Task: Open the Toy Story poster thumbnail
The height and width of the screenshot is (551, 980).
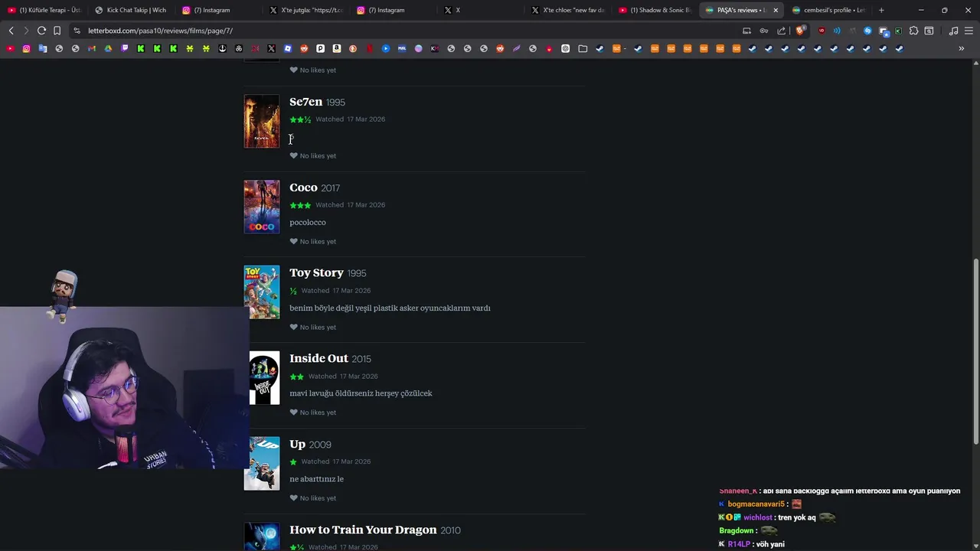Action: click(262, 292)
